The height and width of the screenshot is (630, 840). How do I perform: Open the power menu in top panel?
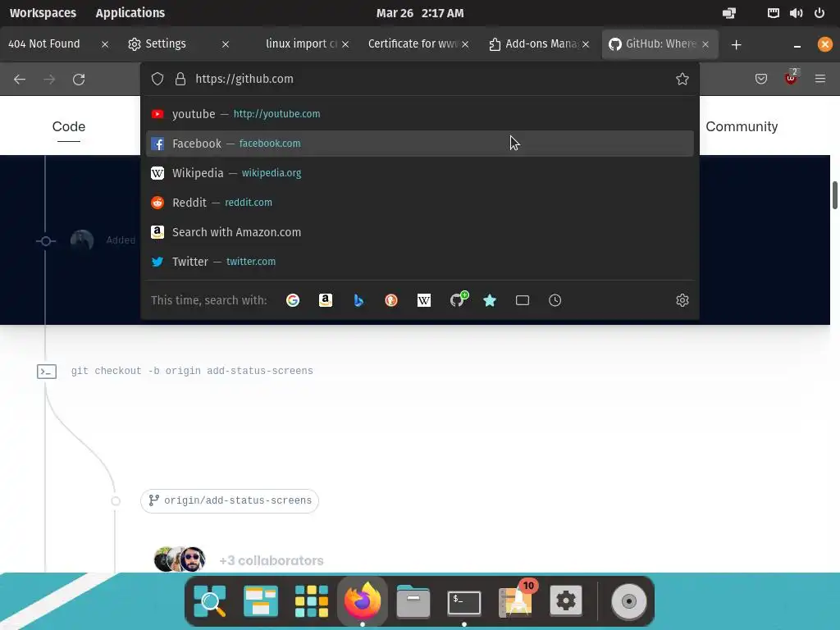pos(819,13)
